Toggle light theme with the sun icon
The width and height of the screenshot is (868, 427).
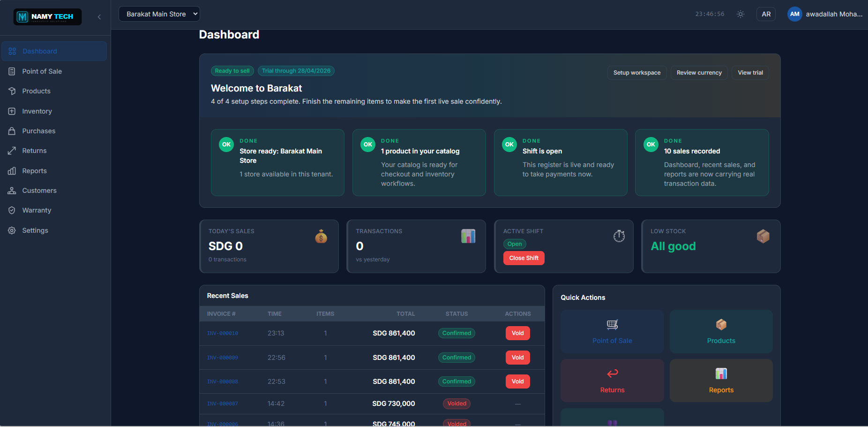click(x=741, y=14)
